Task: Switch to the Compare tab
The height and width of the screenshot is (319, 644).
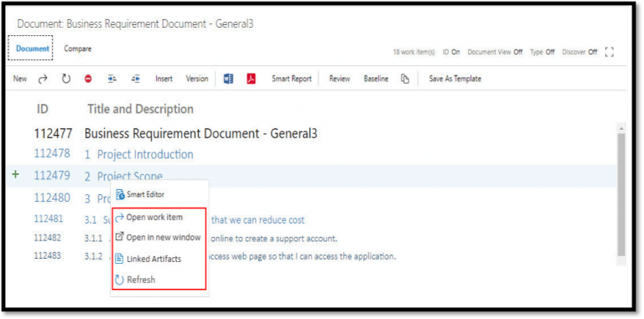Action: (x=78, y=49)
